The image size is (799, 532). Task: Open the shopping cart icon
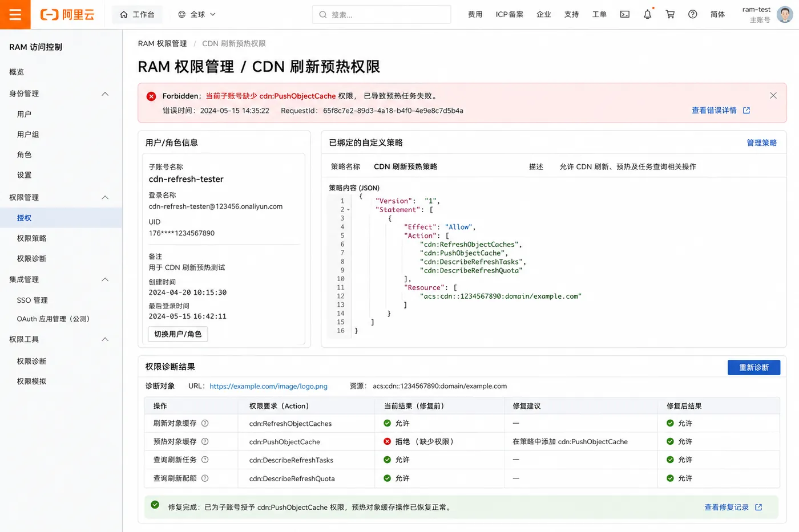click(x=670, y=14)
